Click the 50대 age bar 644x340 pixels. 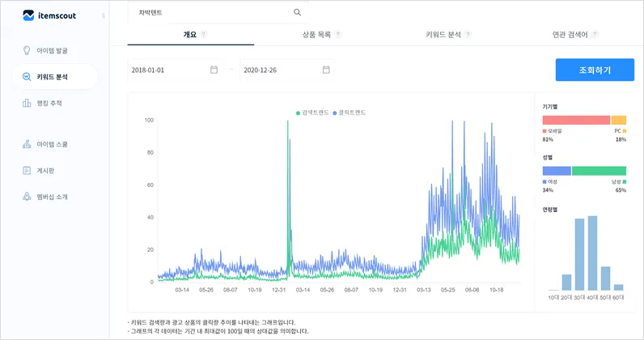(605, 278)
